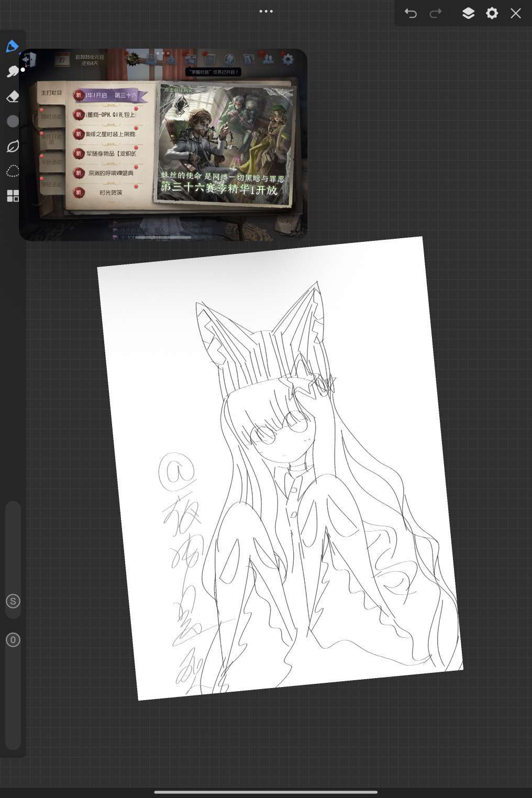532x798 pixels.
Task: Undo the last stroke
Action: click(x=411, y=13)
